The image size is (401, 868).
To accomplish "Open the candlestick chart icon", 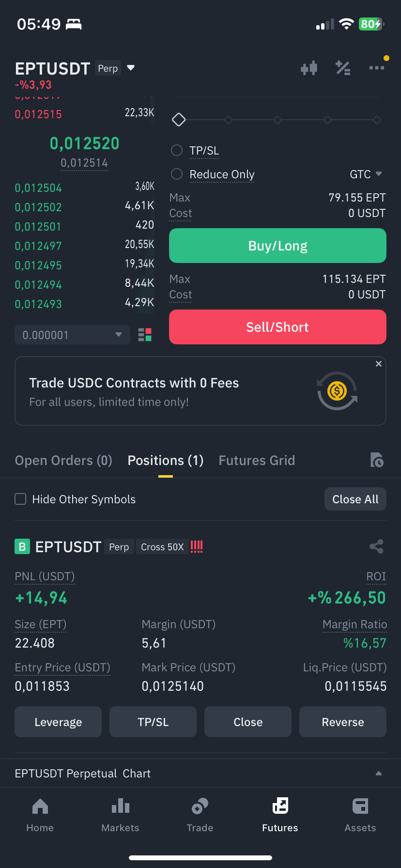I will (x=309, y=68).
